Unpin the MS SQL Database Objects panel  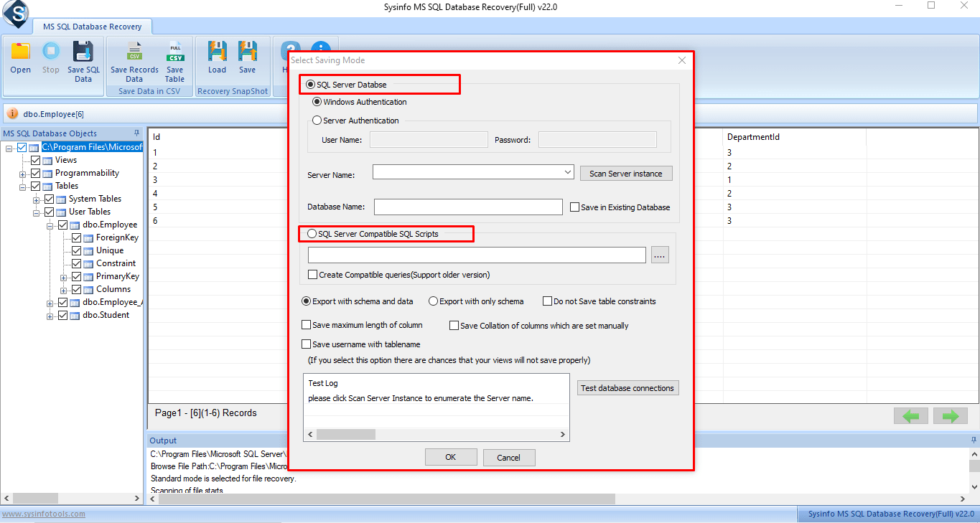(x=135, y=133)
